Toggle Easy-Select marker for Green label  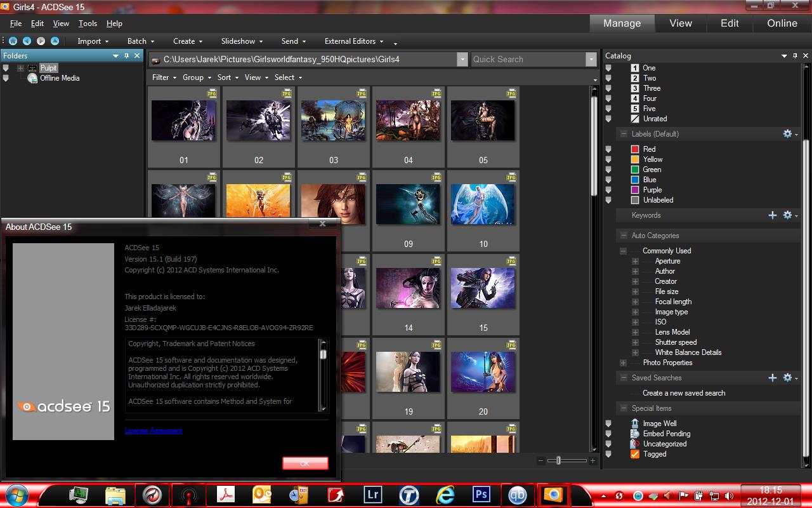click(x=608, y=170)
